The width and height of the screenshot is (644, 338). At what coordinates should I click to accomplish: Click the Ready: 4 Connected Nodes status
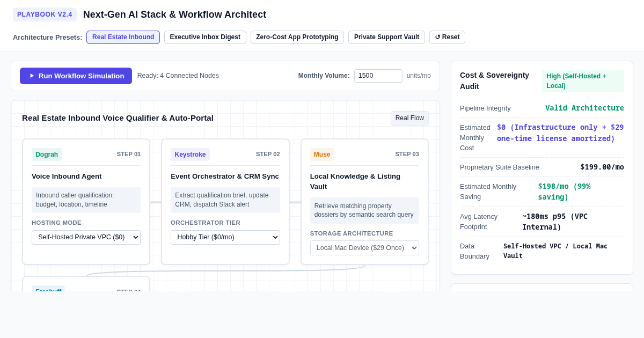click(178, 76)
